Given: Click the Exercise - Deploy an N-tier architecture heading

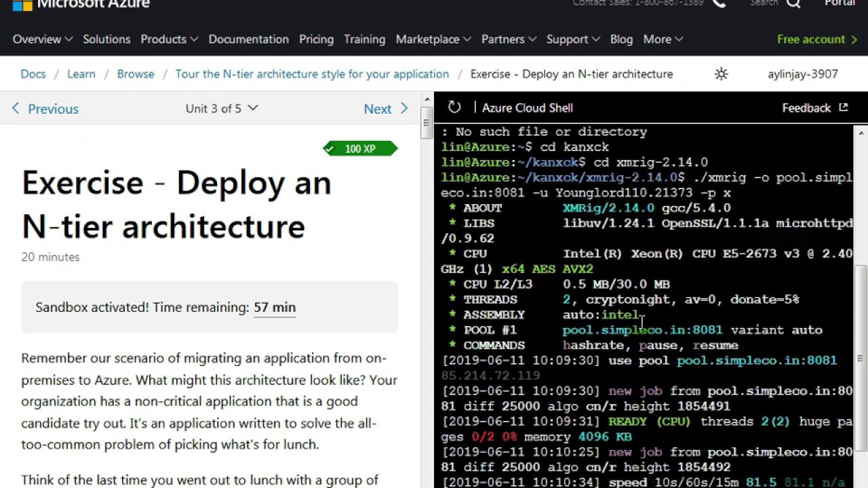Looking at the screenshot, I should [176, 204].
